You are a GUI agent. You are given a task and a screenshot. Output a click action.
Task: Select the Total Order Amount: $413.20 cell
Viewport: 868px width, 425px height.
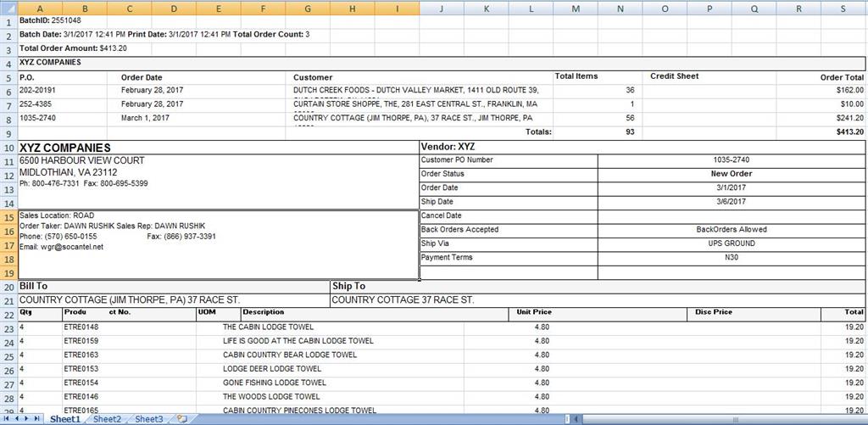point(73,48)
